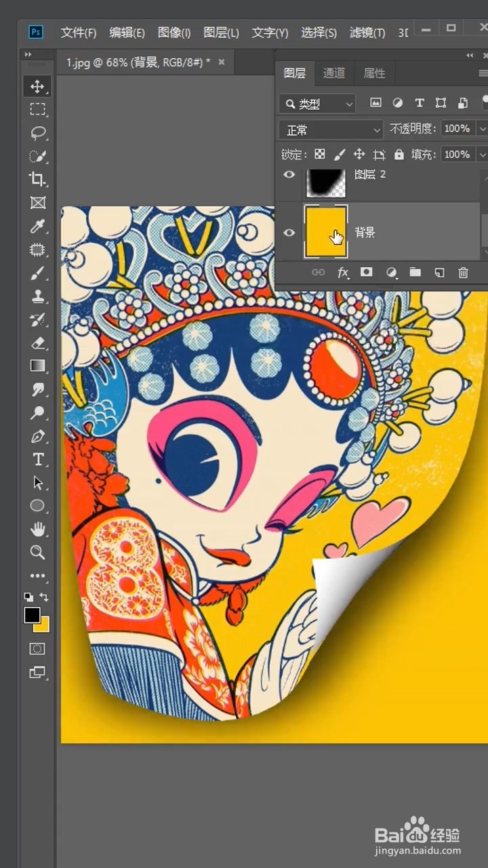Close the 1.jpg document tab
The width and height of the screenshot is (488, 868).
coord(221,62)
